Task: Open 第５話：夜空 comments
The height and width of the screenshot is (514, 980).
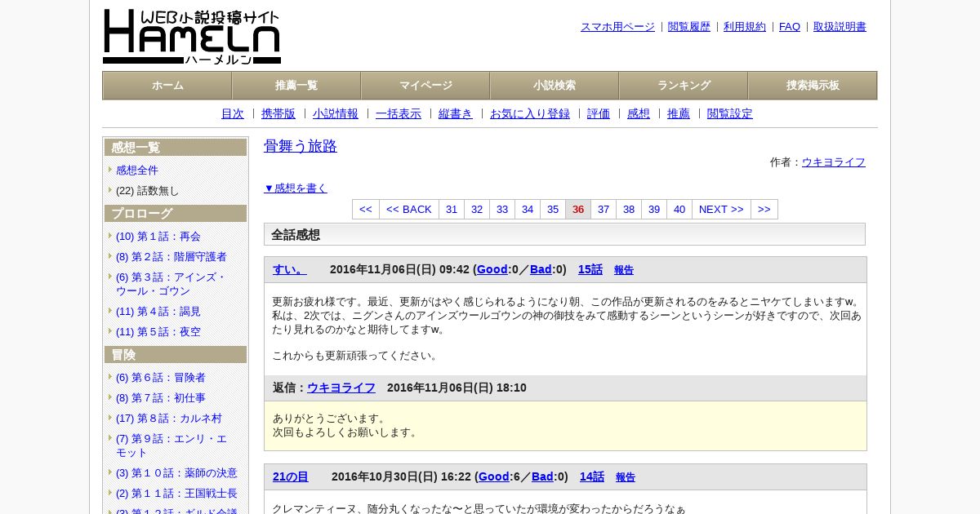Action: click(x=158, y=331)
